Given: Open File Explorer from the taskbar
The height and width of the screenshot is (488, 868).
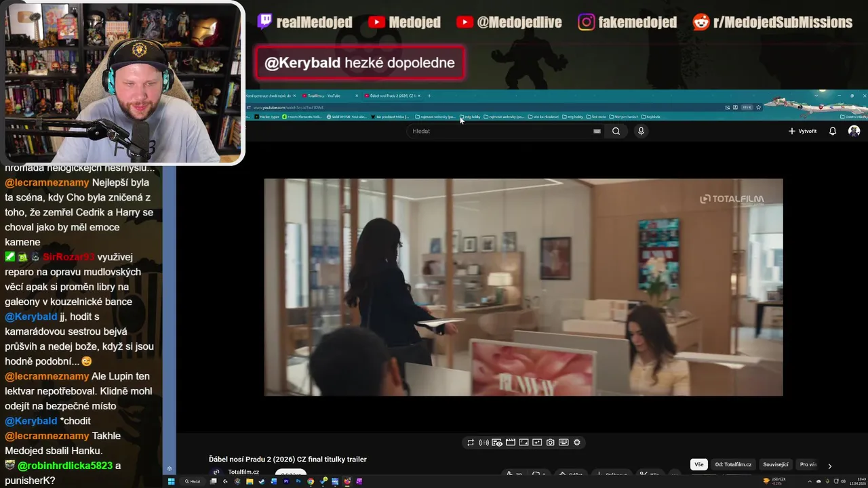Looking at the screenshot, I should (250, 481).
